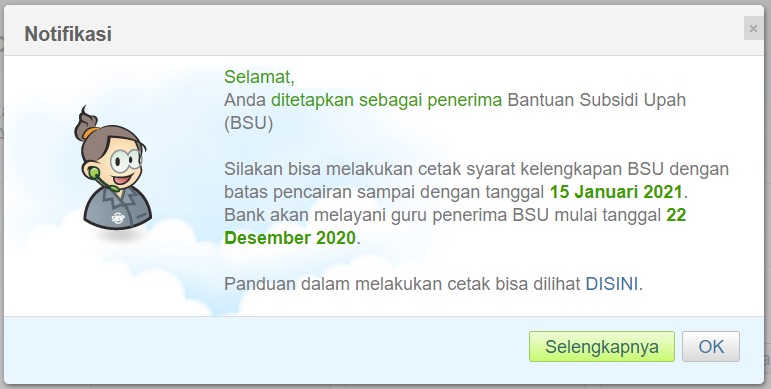Click the 15 Januari 2021 deadline date
Screen dimensions: 771x389
point(616,192)
